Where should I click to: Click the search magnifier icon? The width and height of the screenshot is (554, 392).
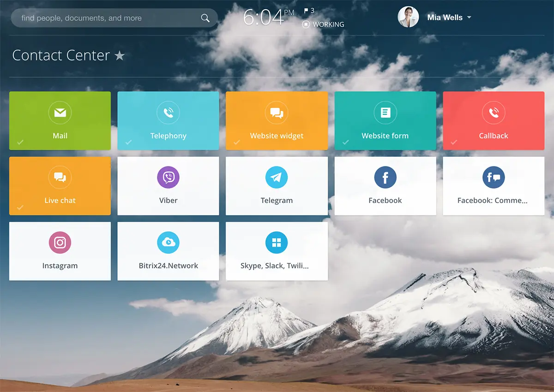[205, 18]
